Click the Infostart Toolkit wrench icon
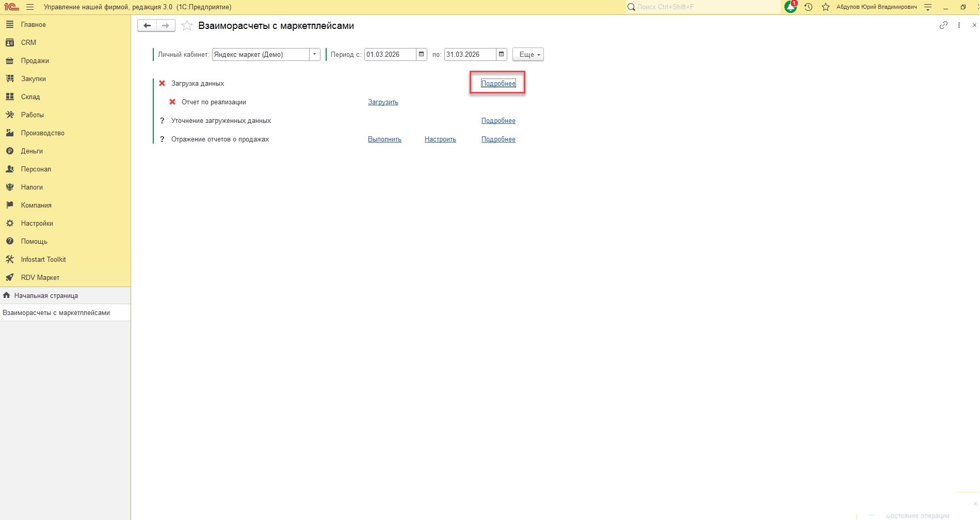This screenshot has width=980, height=520. pos(10,259)
